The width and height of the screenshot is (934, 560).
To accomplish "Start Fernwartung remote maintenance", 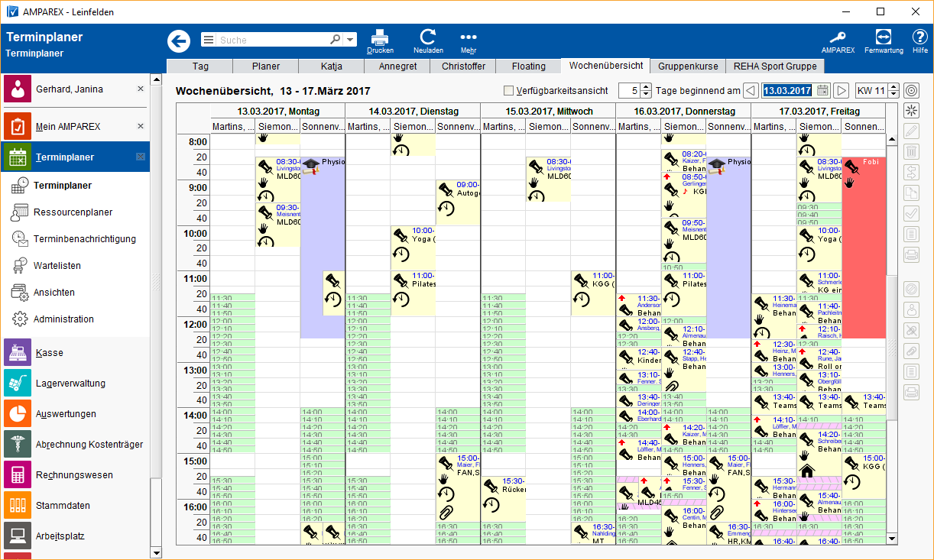I will click(884, 41).
